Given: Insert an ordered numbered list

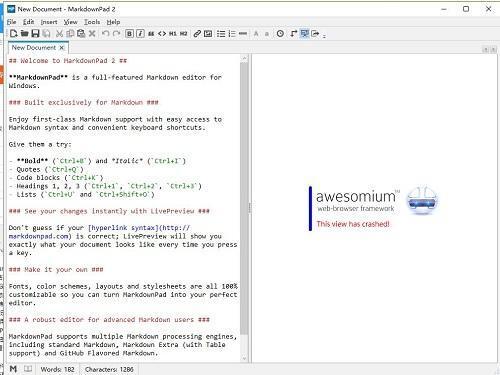Looking at the screenshot, I should (x=232, y=33).
